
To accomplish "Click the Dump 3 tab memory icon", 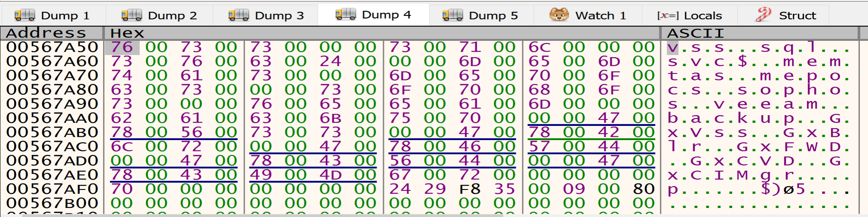I will coord(239,15).
